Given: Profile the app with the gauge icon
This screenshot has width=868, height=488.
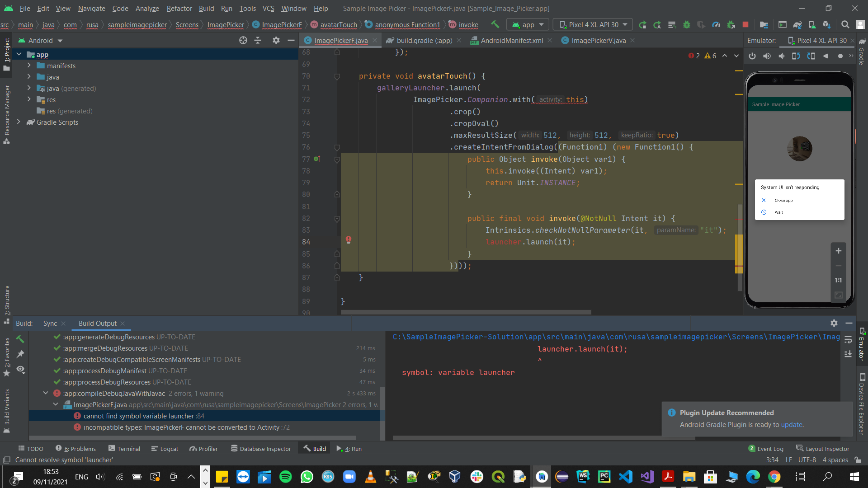Looking at the screenshot, I should click(x=716, y=25).
